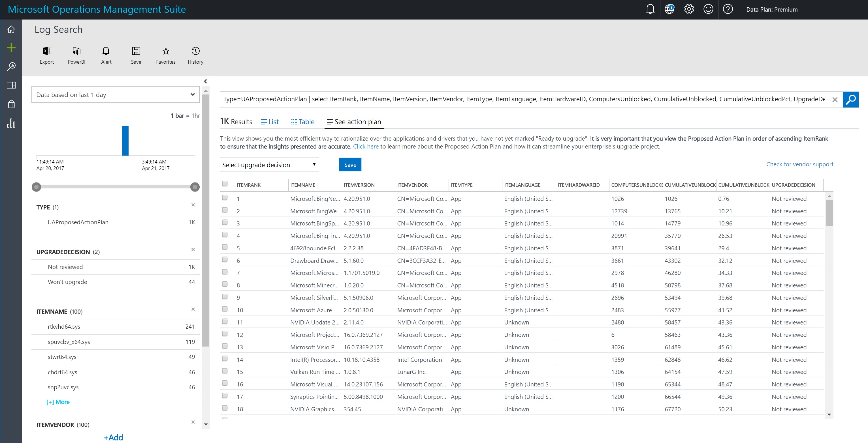Viewport: 868px width, 443px height.
Task: Toggle the select-all header checkbox
Action: tap(225, 184)
